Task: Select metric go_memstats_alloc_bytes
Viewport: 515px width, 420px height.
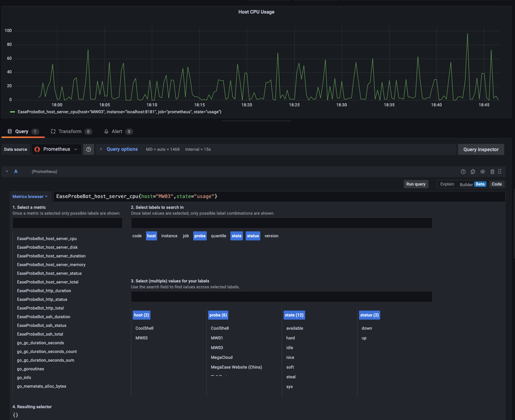Action: 41,386
